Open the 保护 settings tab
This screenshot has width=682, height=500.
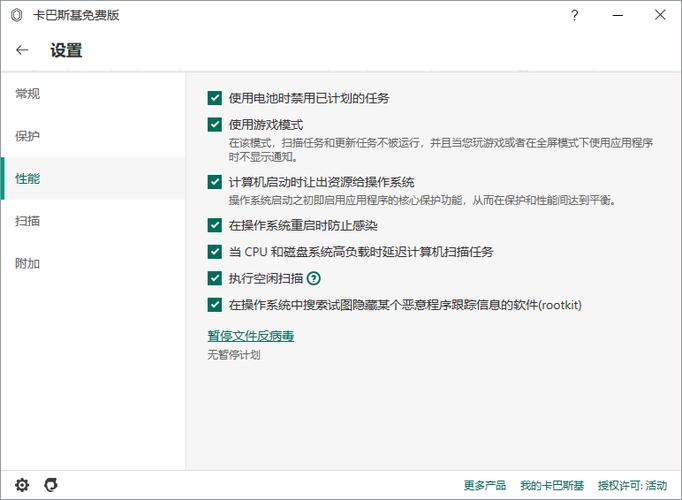28,136
